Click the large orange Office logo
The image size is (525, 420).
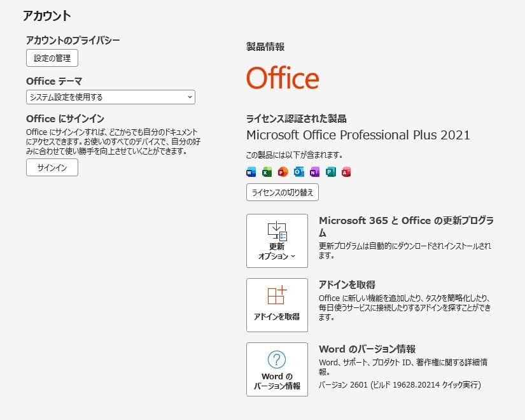click(x=283, y=78)
